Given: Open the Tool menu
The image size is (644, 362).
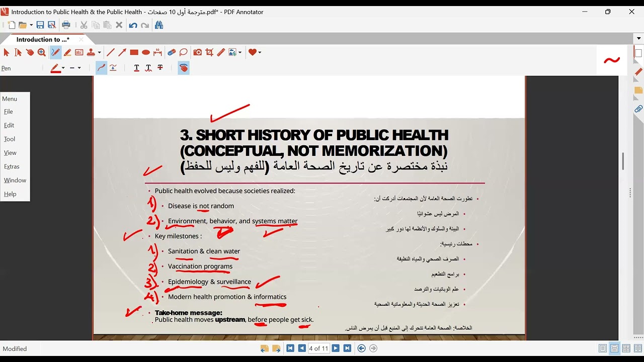Looking at the screenshot, I should tap(10, 139).
